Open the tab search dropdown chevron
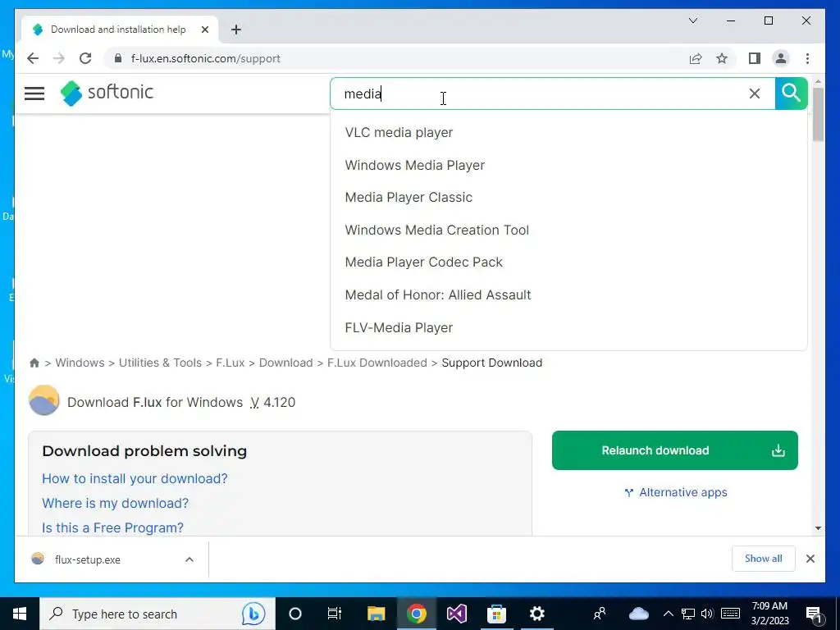Image resolution: width=840 pixels, height=630 pixels. tap(693, 21)
